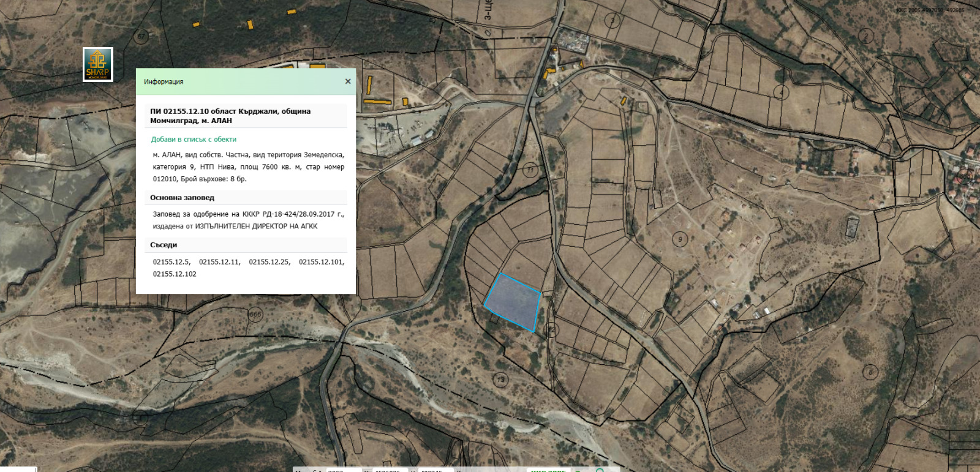Image resolution: width=980 pixels, height=472 pixels.
Task: Click the magnifier search icon in bottom bar
Action: click(x=600, y=470)
